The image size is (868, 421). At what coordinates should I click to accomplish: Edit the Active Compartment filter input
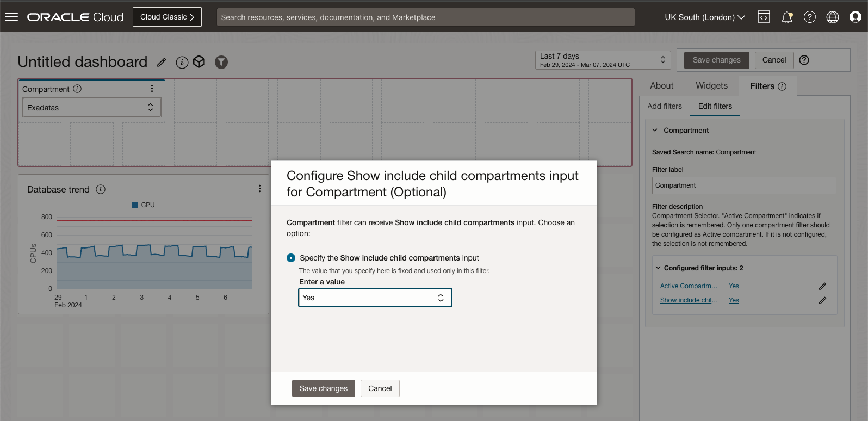[822, 286]
